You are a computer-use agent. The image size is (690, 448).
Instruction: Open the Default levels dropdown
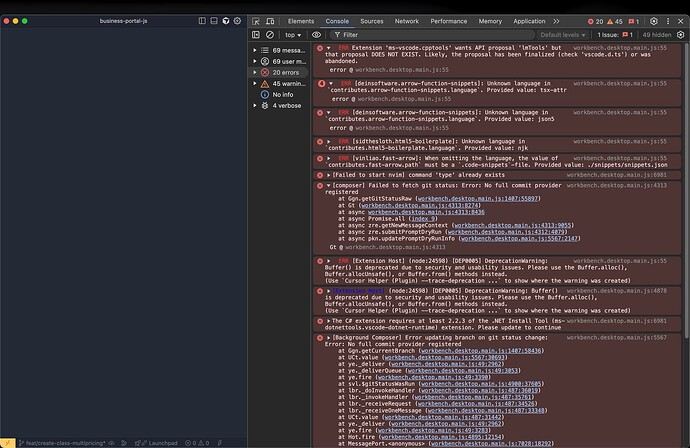pos(563,35)
